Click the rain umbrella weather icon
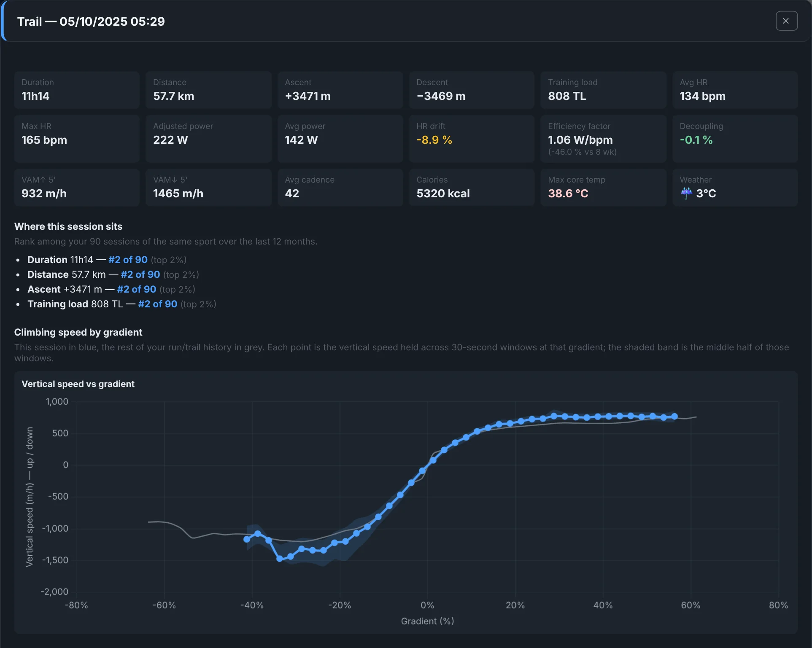812x648 pixels. click(686, 193)
